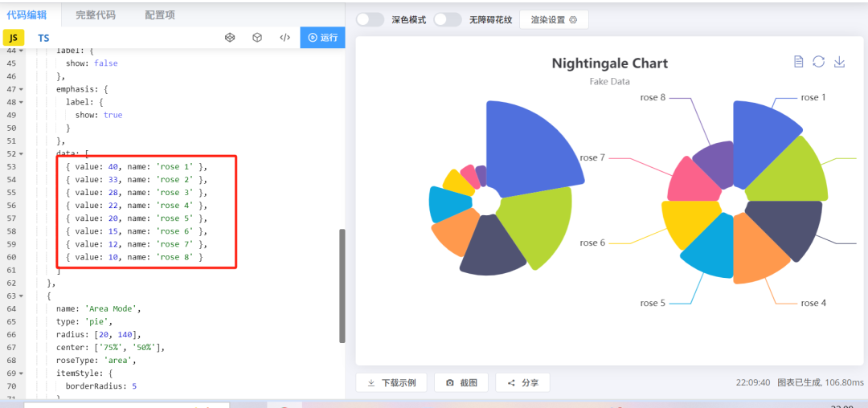Click code line value 22 rose 4
The height and width of the screenshot is (408, 868).
pos(137,205)
